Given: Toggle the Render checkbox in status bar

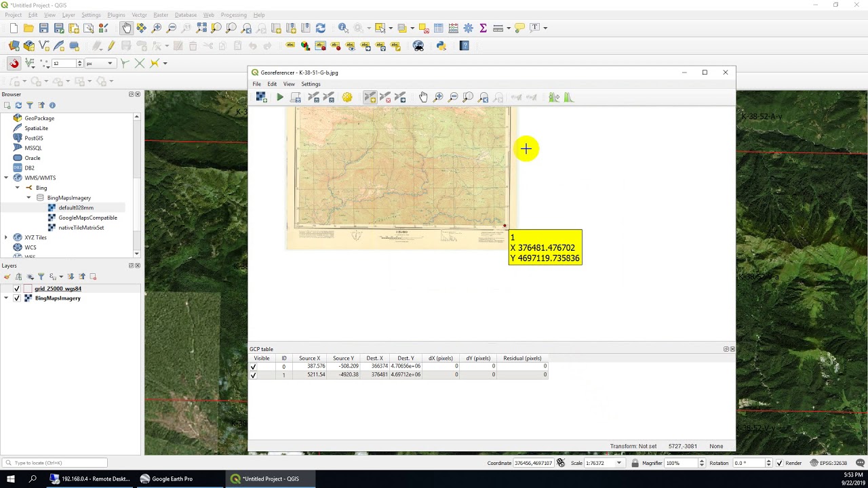Looking at the screenshot, I should point(779,463).
